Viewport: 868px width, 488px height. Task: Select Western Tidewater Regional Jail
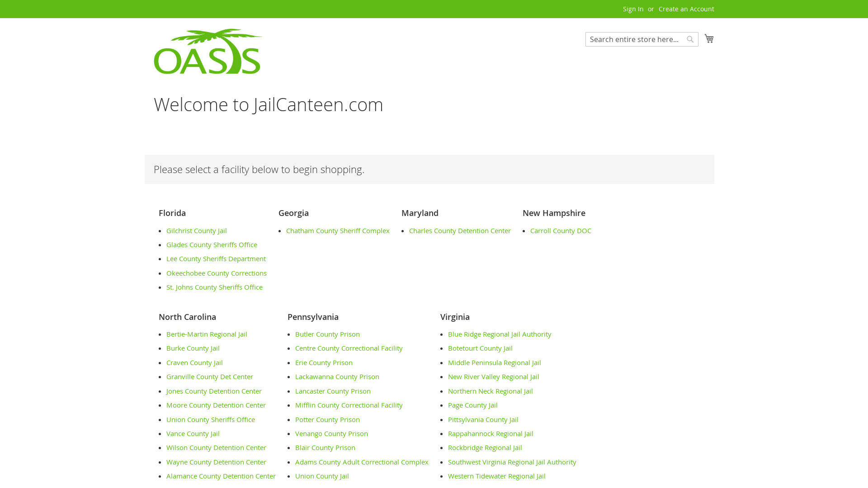point(496,476)
